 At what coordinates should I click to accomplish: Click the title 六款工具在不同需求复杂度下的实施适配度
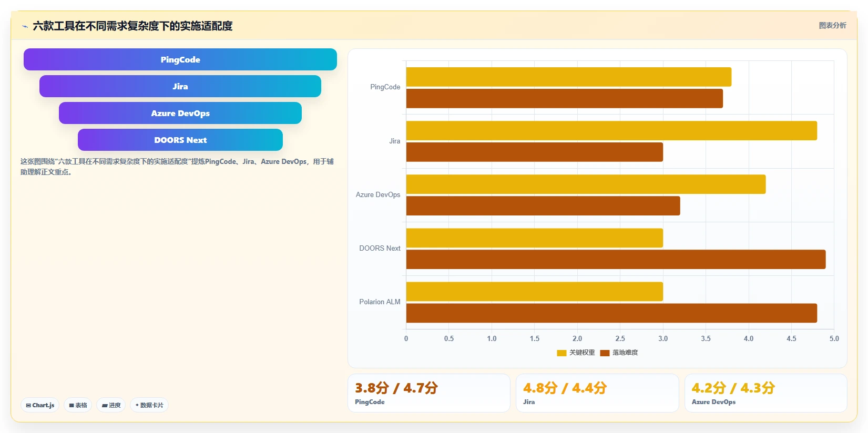click(132, 26)
